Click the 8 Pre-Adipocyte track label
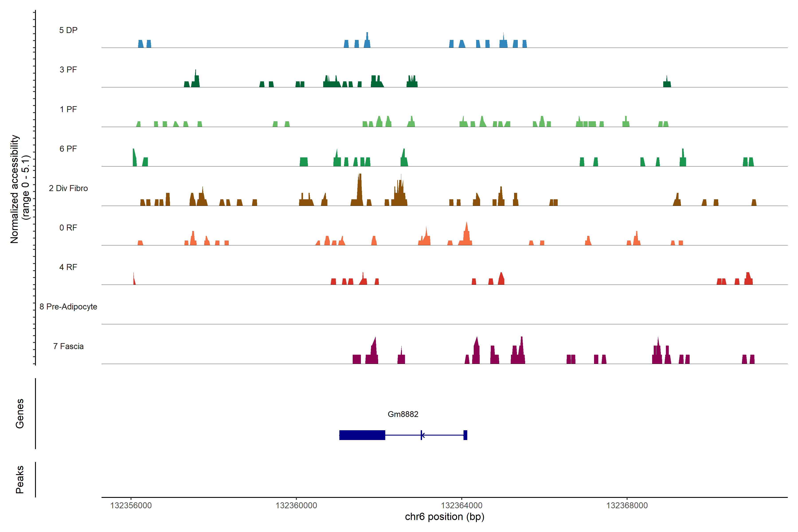This screenshot has height=532, width=798. click(x=68, y=307)
